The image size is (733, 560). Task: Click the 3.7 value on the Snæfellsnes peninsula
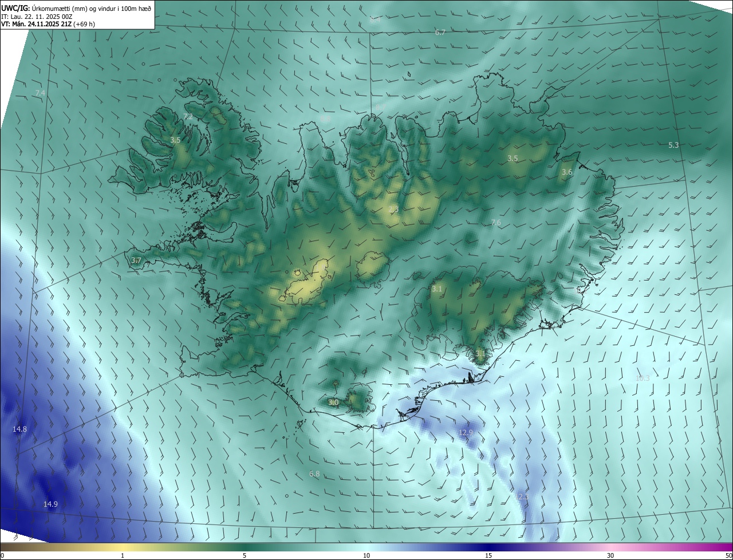[x=136, y=261]
